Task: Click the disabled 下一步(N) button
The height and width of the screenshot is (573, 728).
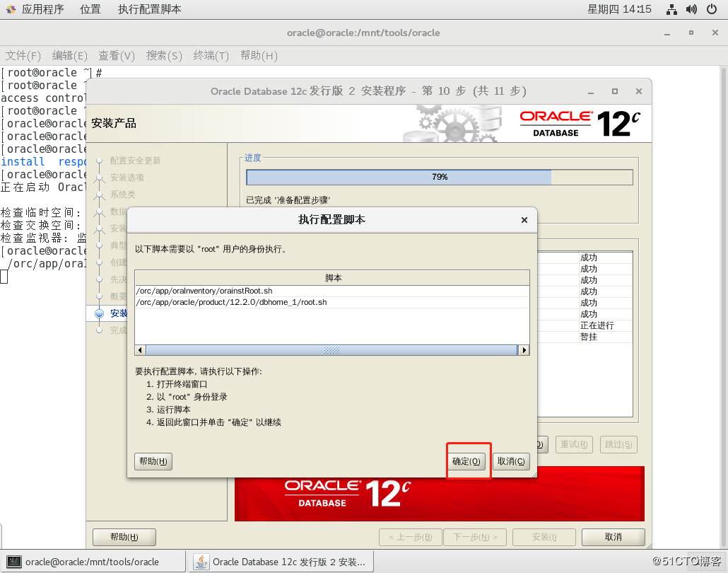Action: coord(475,537)
